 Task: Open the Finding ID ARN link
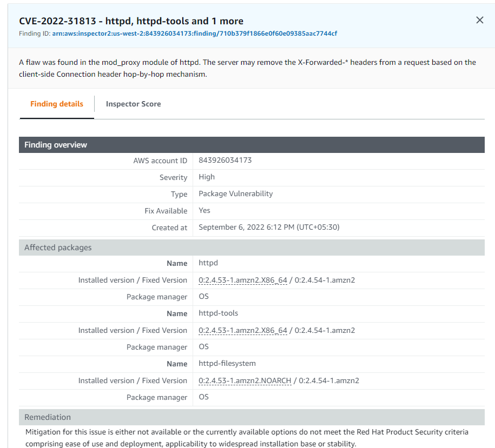point(194,34)
